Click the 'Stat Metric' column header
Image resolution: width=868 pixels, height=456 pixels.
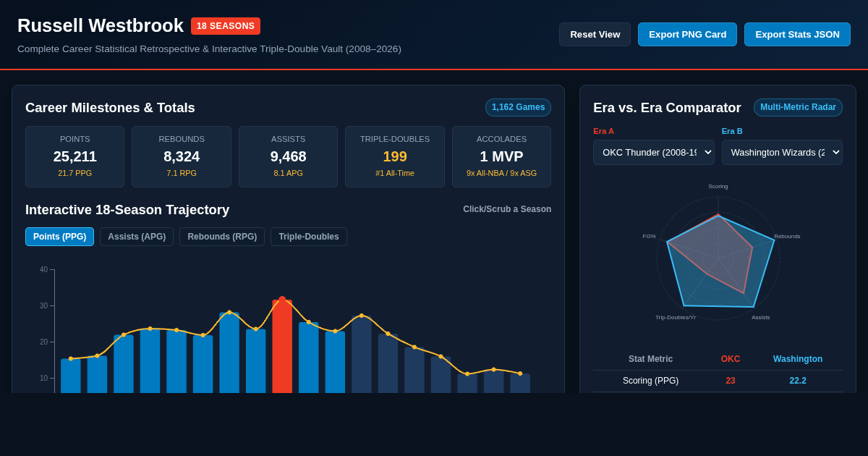pyautogui.click(x=650, y=359)
